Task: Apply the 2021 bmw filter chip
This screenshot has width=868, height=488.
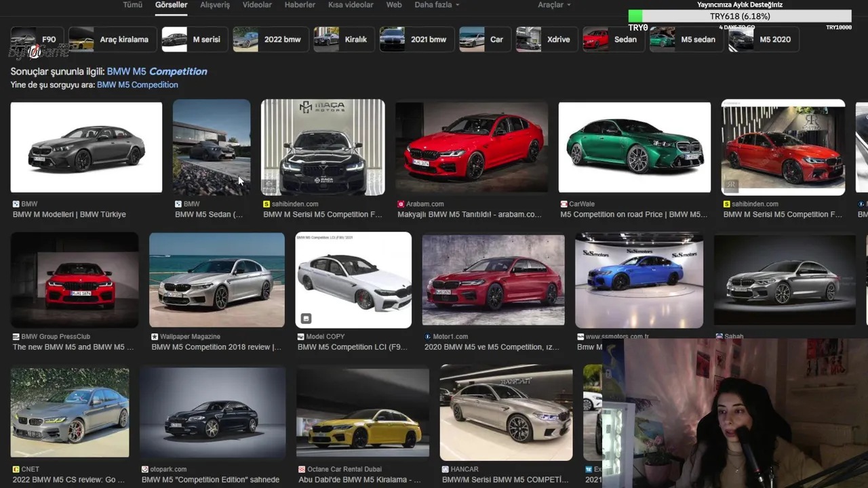Action: tap(416, 39)
